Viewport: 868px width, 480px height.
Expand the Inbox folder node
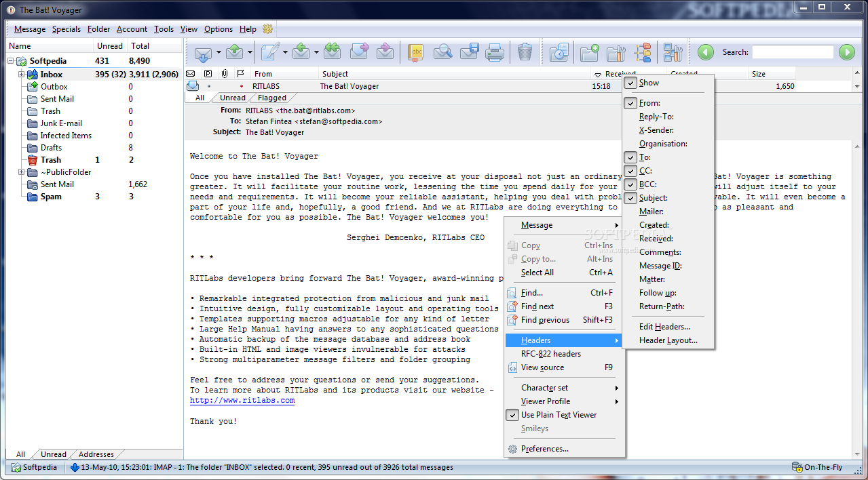click(x=22, y=75)
